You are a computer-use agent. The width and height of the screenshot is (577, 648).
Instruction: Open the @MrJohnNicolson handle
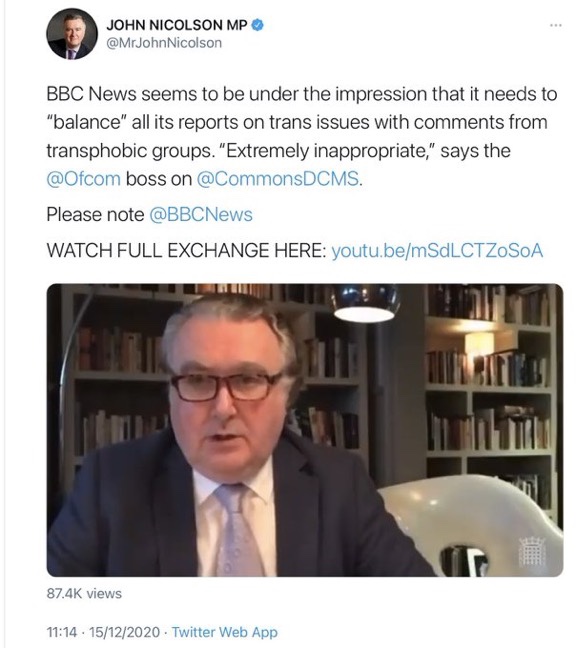click(164, 43)
